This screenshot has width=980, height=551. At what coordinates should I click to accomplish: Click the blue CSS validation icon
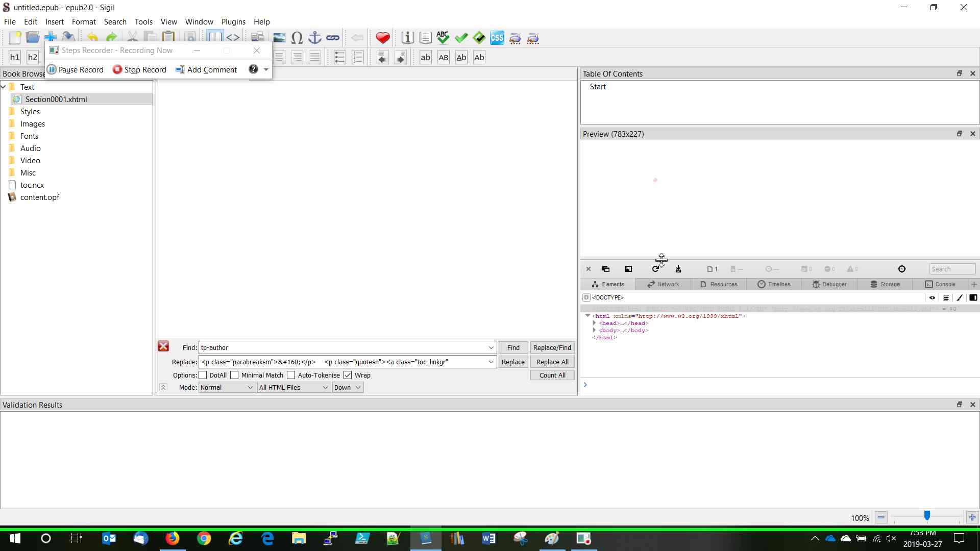point(497,38)
